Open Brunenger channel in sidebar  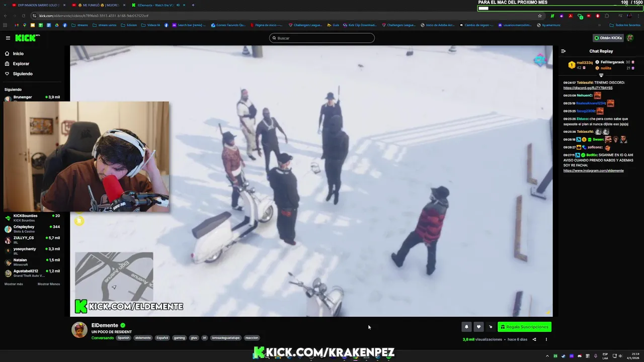coord(32,98)
